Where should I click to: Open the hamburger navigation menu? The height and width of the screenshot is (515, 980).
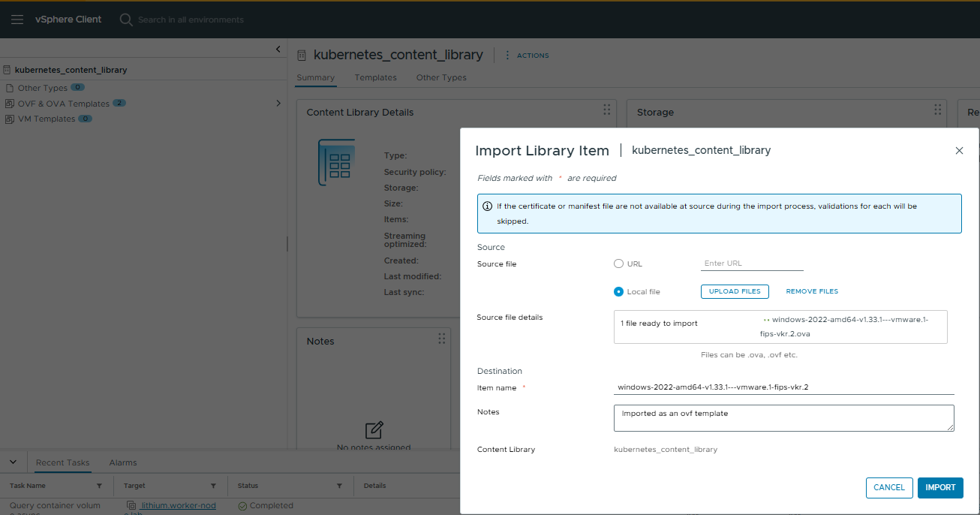(17, 20)
